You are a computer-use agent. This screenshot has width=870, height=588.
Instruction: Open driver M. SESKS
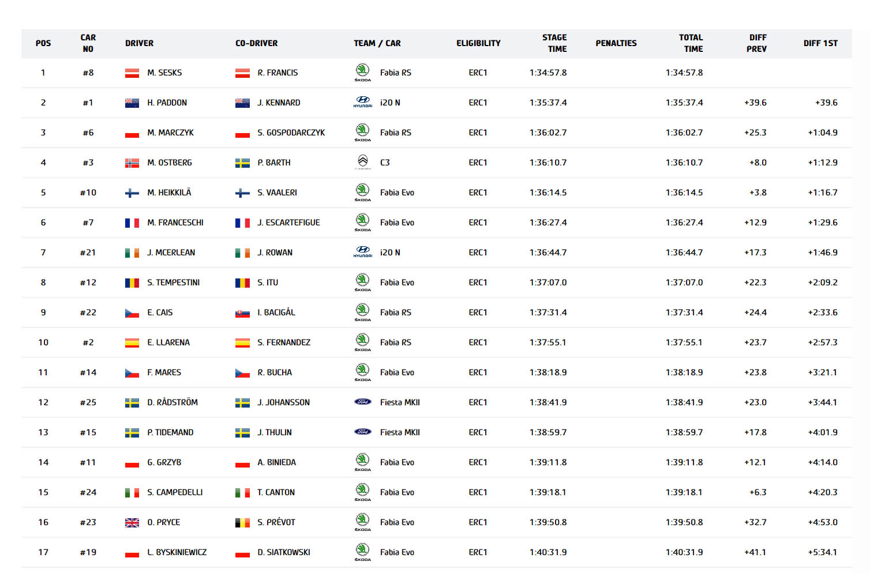[x=164, y=73]
